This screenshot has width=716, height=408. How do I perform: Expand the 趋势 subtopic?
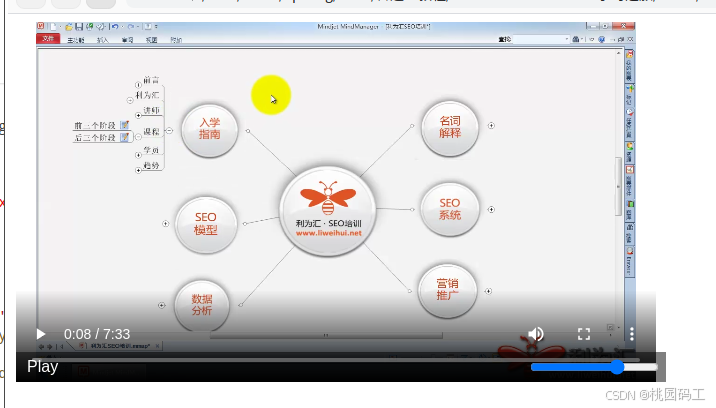[138, 170]
